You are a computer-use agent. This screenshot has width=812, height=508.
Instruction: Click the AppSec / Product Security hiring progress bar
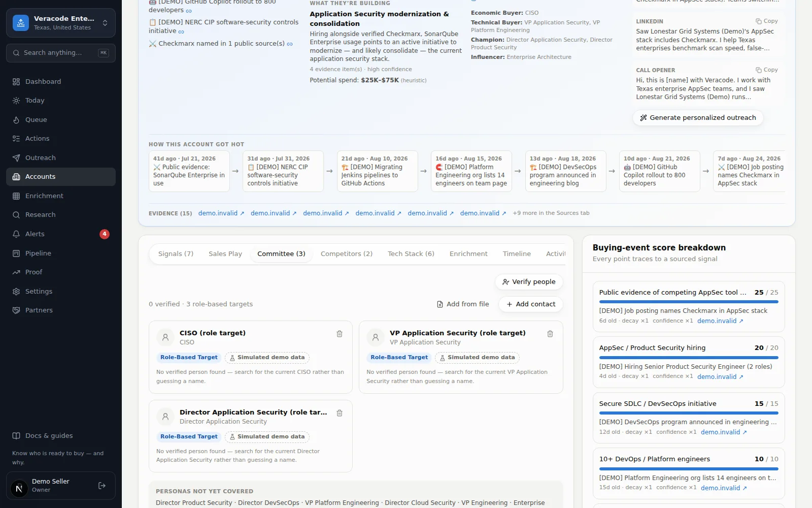689,358
